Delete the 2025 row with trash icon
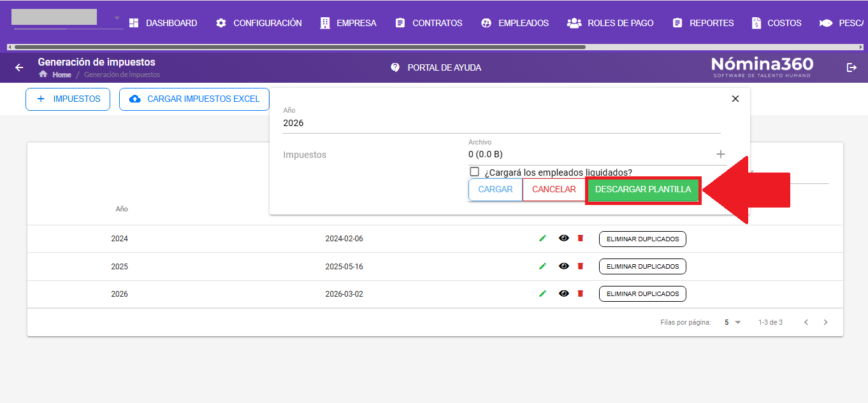This screenshot has width=868, height=403. pos(580,266)
